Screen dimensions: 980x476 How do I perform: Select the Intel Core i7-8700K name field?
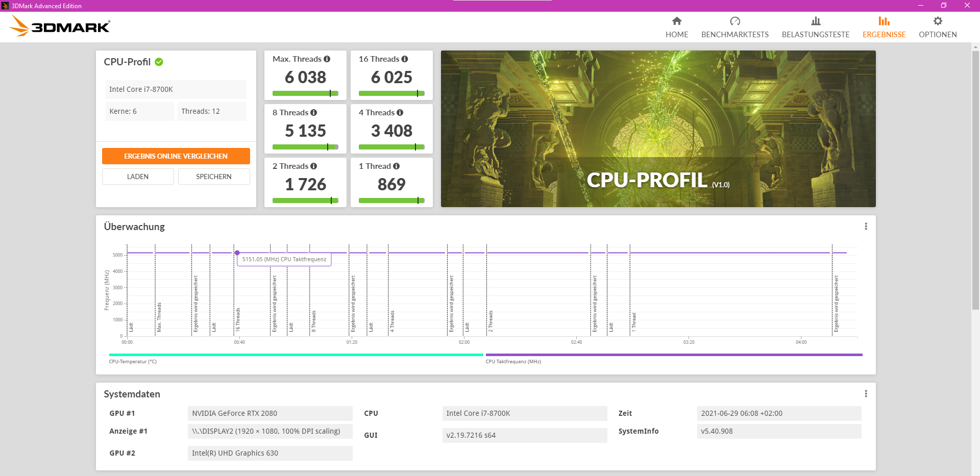tap(176, 89)
